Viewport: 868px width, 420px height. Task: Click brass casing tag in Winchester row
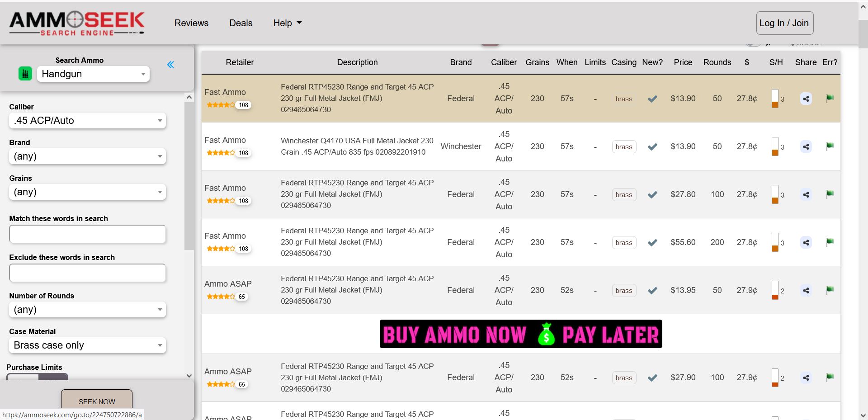(x=624, y=147)
